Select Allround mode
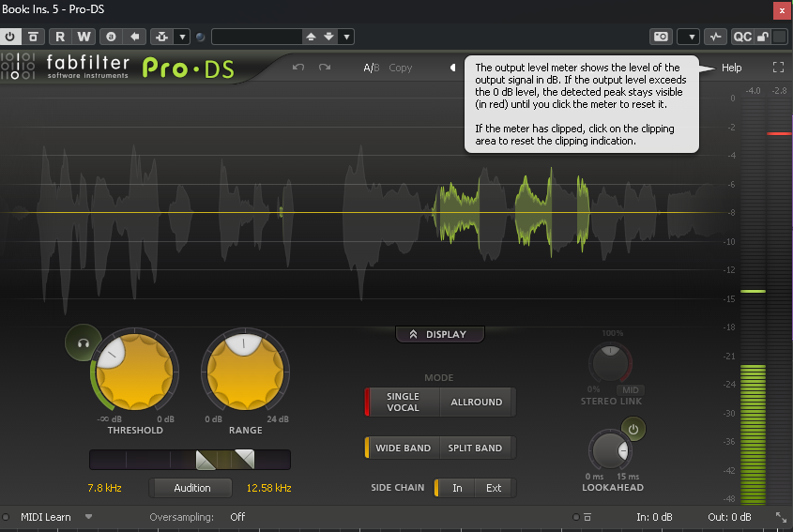This screenshot has height=532, width=793. click(477, 402)
